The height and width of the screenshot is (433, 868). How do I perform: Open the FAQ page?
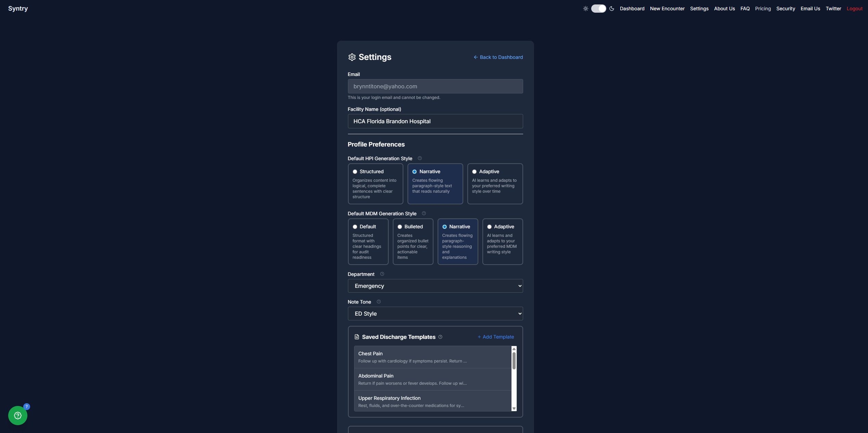tap(745, 9)
